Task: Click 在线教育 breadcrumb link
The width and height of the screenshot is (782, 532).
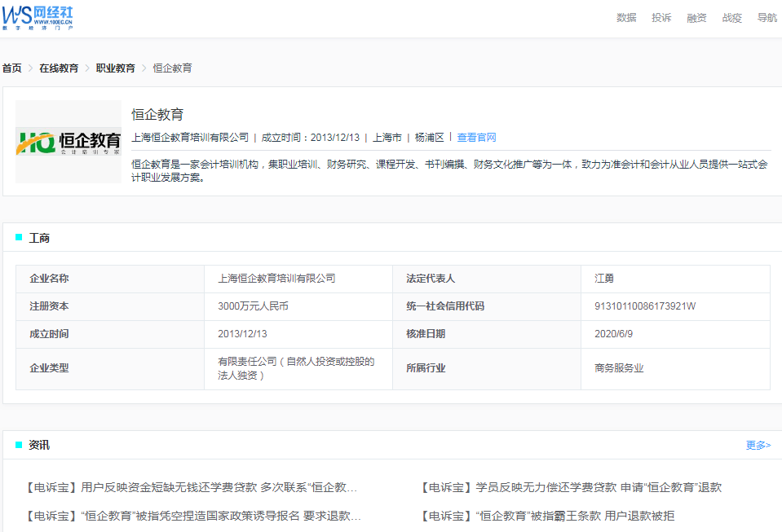Action: point(59,68)
